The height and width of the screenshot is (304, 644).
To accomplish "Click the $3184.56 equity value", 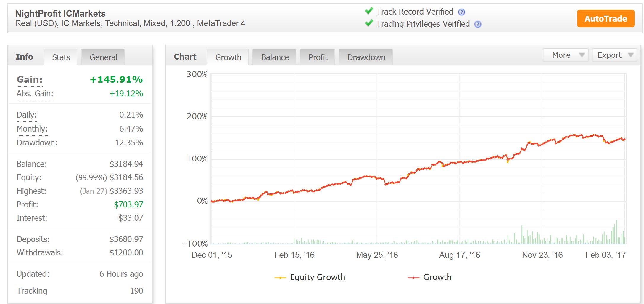I will coord(126,177).
